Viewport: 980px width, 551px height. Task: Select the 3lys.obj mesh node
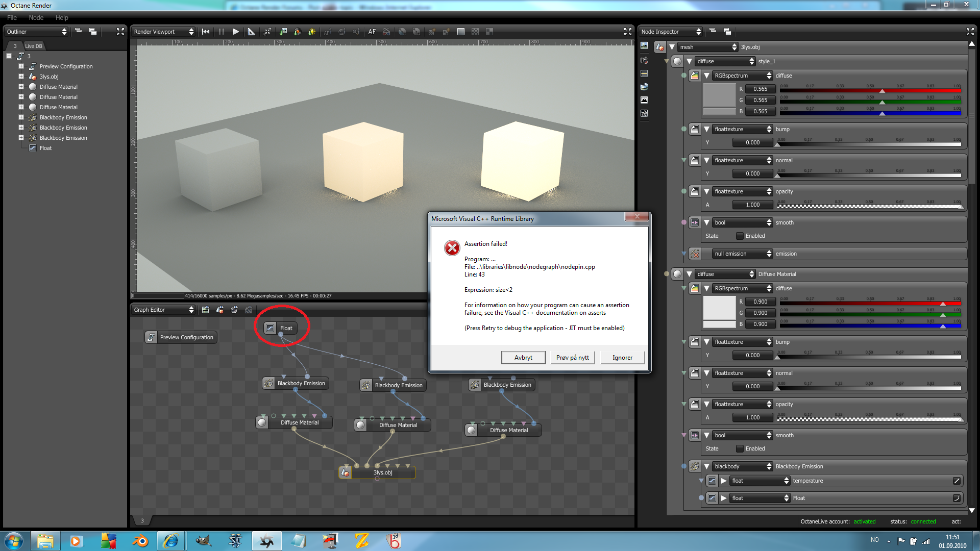pos(383,472)
